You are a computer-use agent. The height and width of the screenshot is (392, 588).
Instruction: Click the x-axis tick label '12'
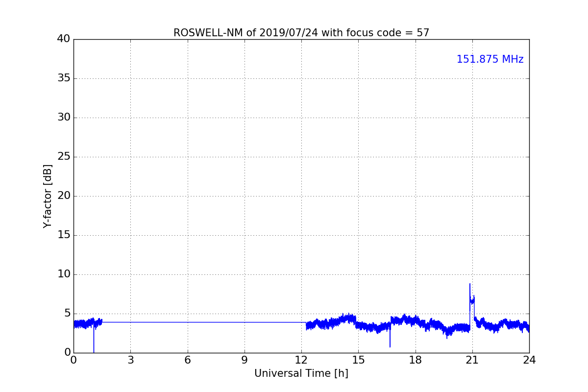tap(301, 360)
